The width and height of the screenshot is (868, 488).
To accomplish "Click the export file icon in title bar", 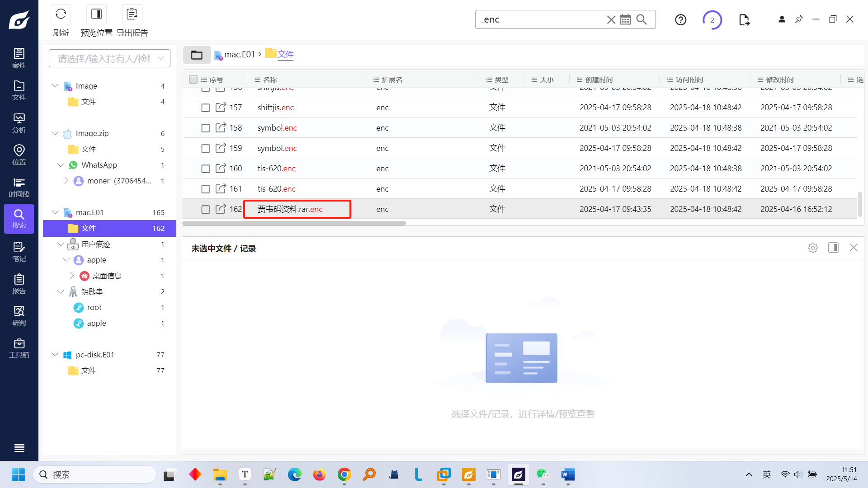I will point(744,20).
